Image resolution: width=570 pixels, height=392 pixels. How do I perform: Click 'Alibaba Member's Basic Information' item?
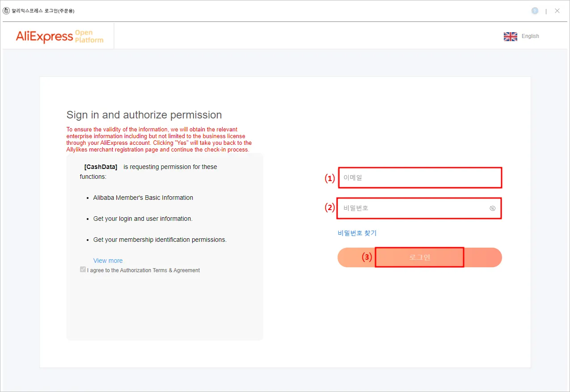point(143,198)
